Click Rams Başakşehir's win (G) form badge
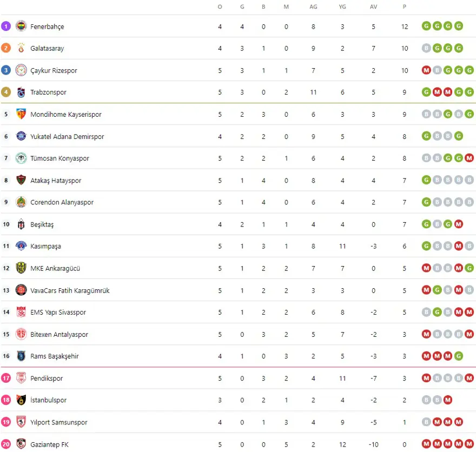The height and width of the screenshot is (452, 476). click(x=459, y=356)
